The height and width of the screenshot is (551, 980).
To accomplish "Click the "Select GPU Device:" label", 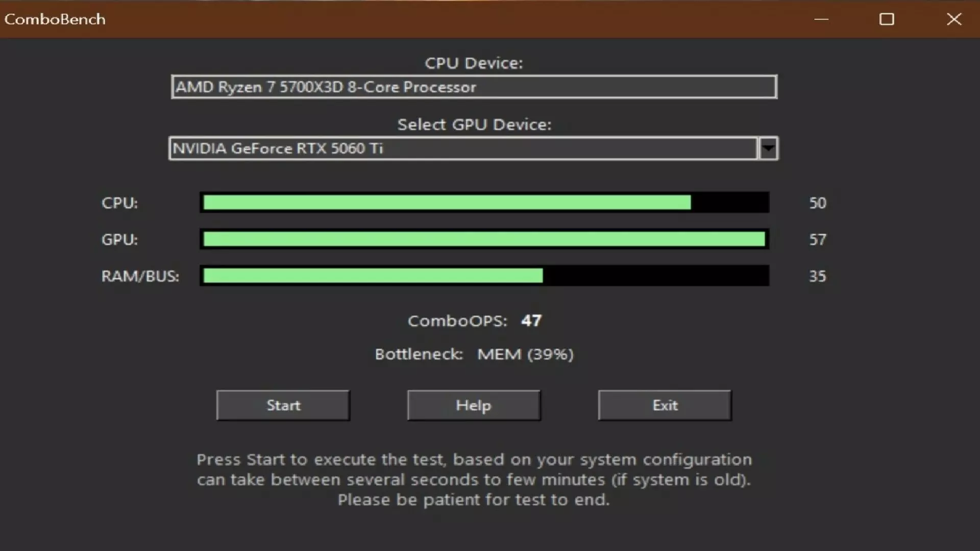I will (474, 124).
